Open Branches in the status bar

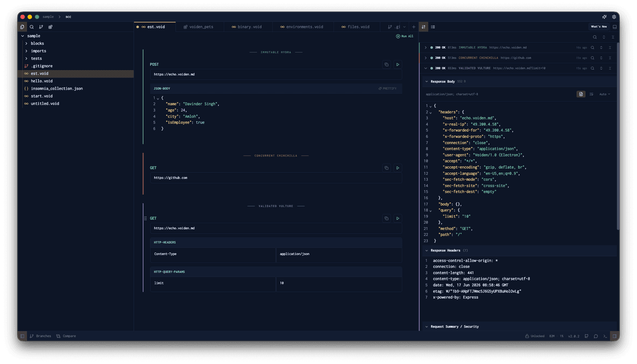click(x=40, y=336)
